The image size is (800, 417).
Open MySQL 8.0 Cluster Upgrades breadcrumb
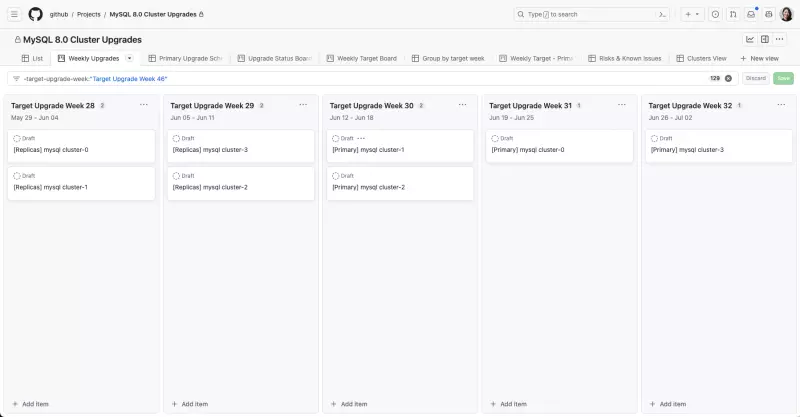click(x=153, y=14)
